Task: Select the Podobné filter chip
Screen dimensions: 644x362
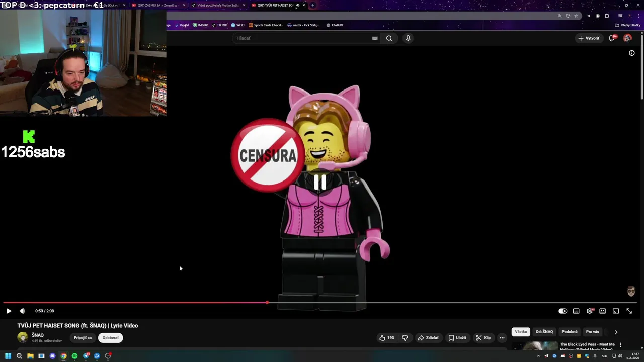Action: coord(570,332)
